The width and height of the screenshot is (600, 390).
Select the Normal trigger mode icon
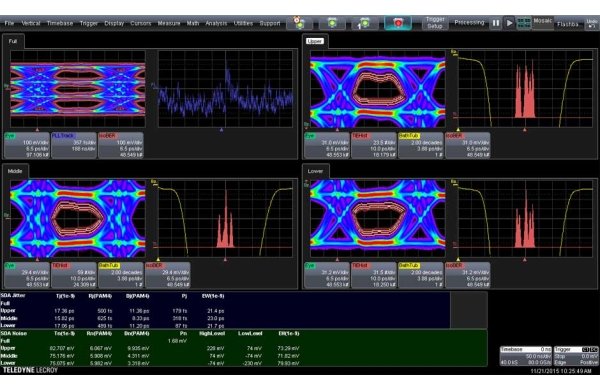pyautogui.click(x=332, y=23)
